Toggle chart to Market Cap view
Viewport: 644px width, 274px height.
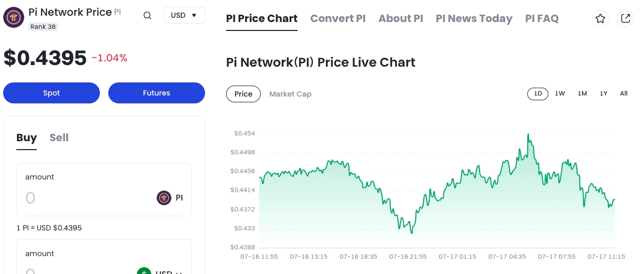coord(290,94)
